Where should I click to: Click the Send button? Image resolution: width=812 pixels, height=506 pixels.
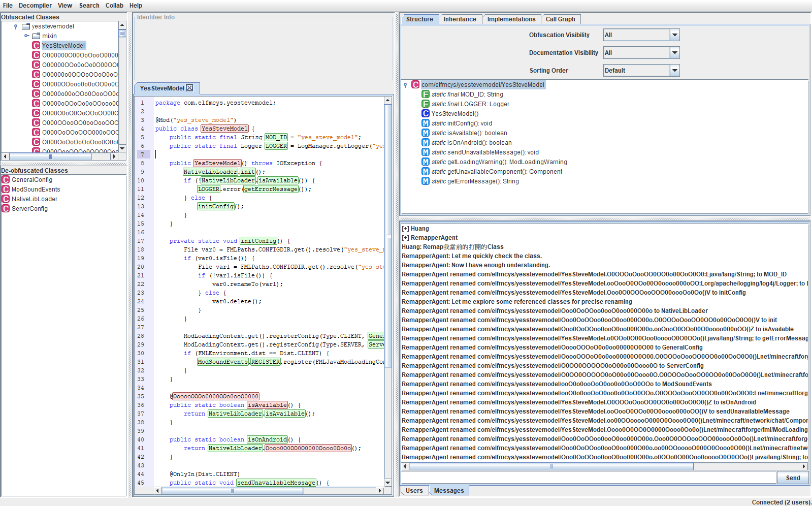pyautogui.click(x=793, y=478)
